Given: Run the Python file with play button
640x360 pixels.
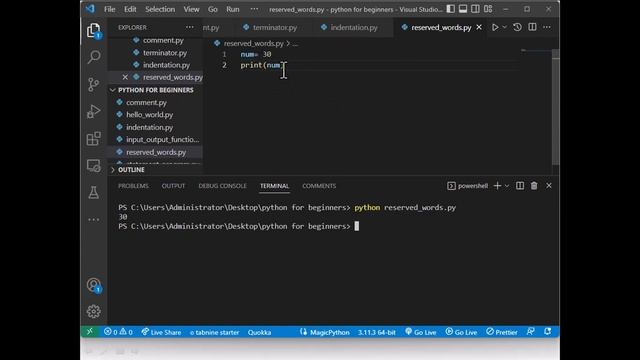Looking at the screenshot, I should pyautogui.click(x=495, y=27).
